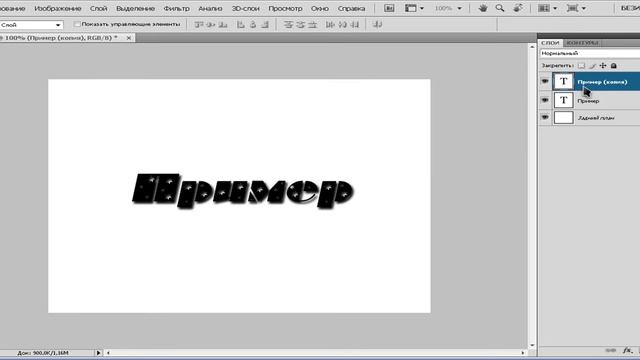Enable 'Показать управляющие элементы' checkbox
The width and height of the screenshot is (640, 360).
[77, 24]
